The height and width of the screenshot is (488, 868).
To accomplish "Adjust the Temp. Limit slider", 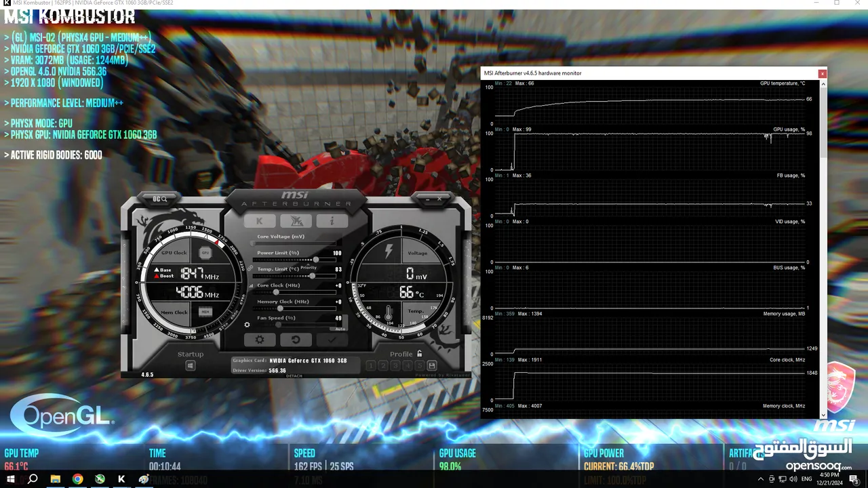I will (294, 276).
